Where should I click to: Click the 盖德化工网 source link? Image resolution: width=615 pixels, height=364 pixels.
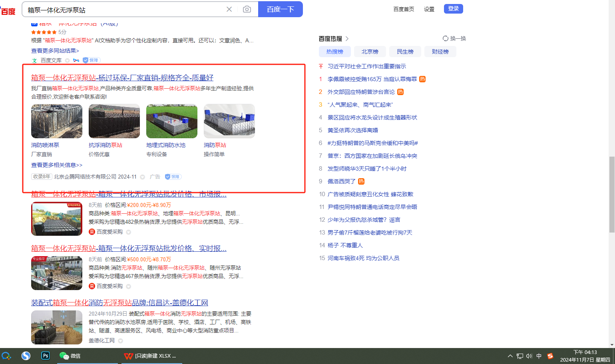tap(102, 340)
